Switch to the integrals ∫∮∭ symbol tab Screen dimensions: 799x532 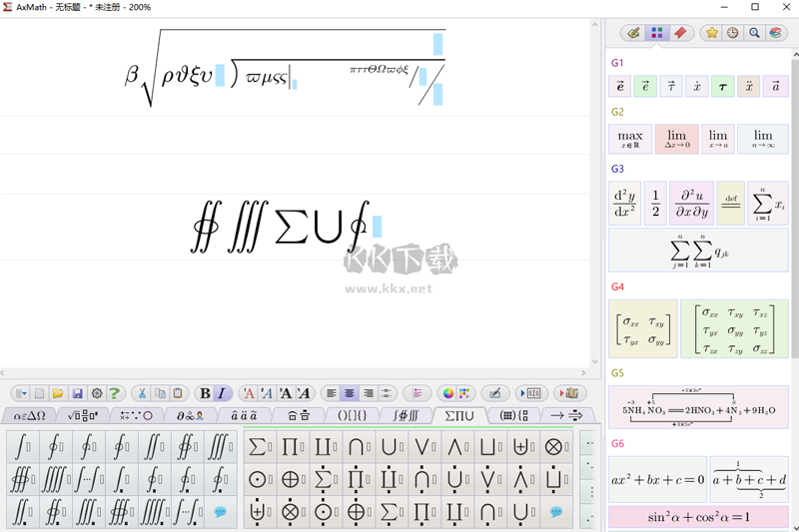(x=405, y=415)
